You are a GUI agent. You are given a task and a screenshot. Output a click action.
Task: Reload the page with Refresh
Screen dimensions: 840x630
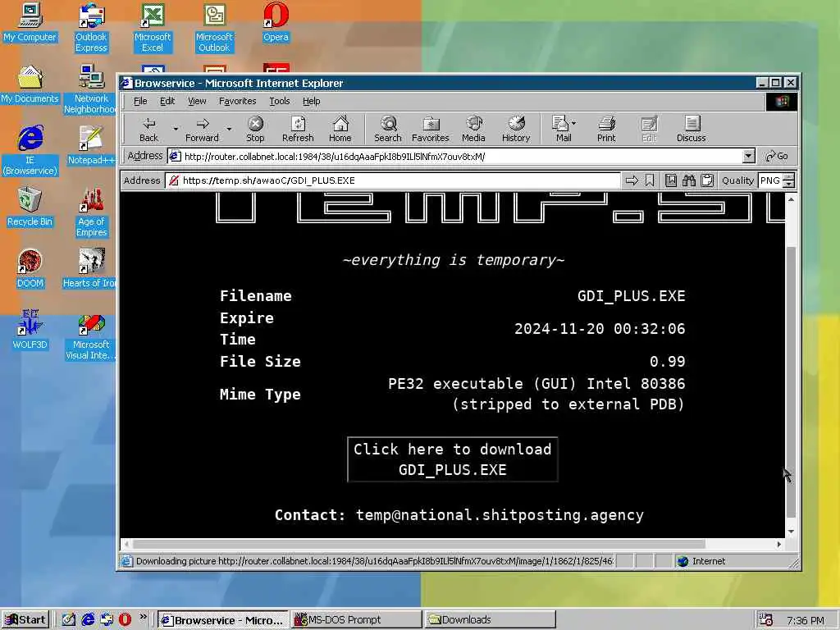[298, 130]
